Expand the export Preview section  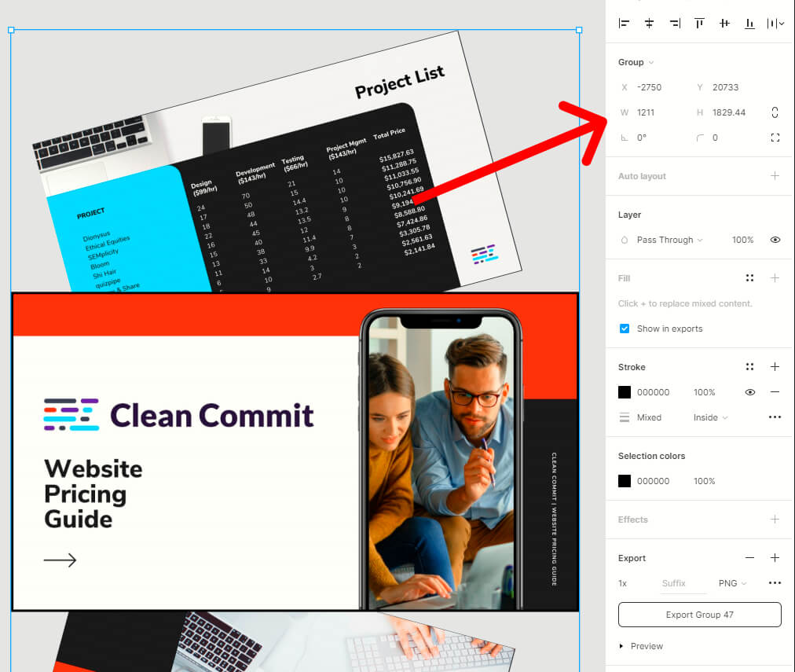pos(641,646)
